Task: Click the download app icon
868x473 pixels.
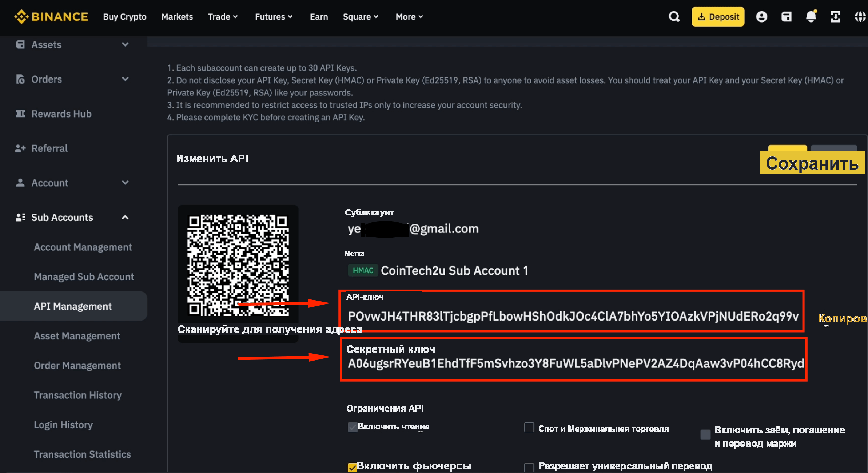Action: click(836, 17)
